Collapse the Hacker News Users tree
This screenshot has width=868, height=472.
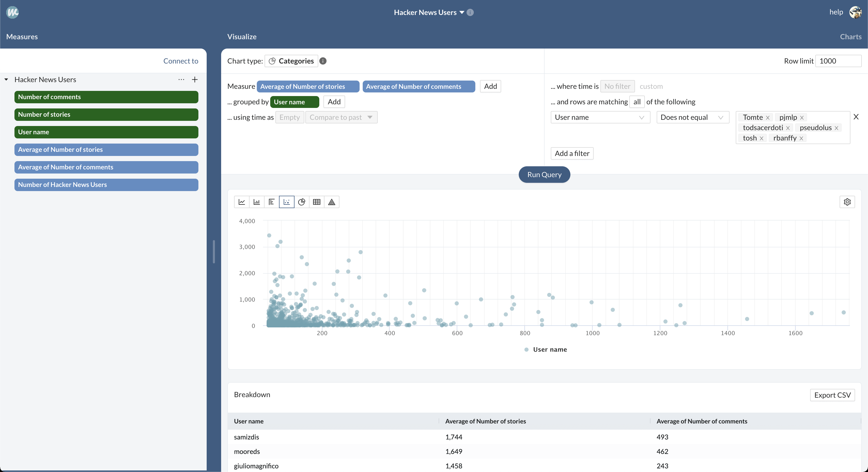pyautogui.click(x=6, y=80)
